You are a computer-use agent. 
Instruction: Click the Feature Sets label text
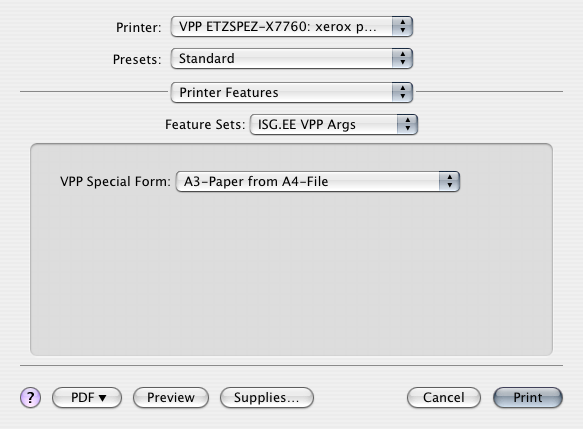tap(205, 125)
